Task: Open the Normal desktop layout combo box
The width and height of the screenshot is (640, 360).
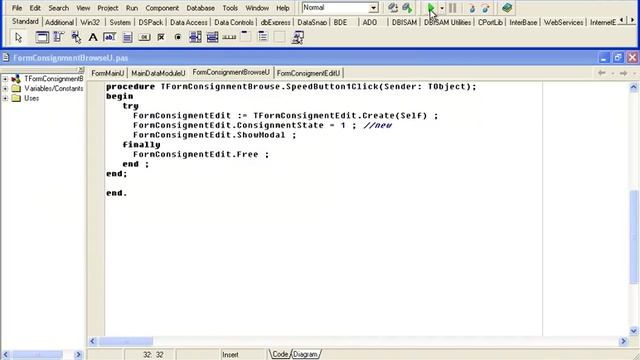Action: 340,8
